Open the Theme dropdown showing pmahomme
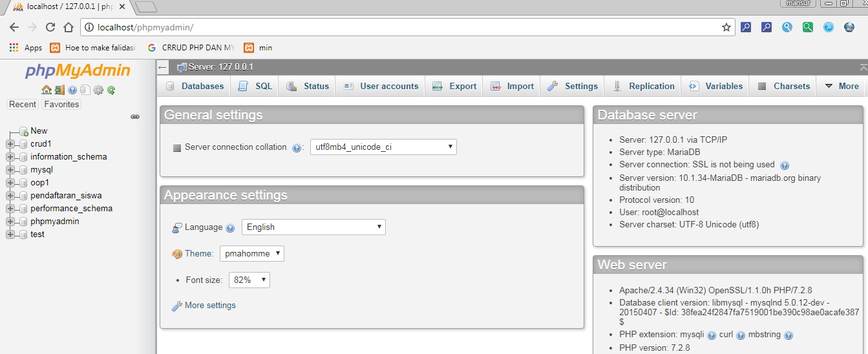This screenshot has width=868, height=354. coord(252,254)
